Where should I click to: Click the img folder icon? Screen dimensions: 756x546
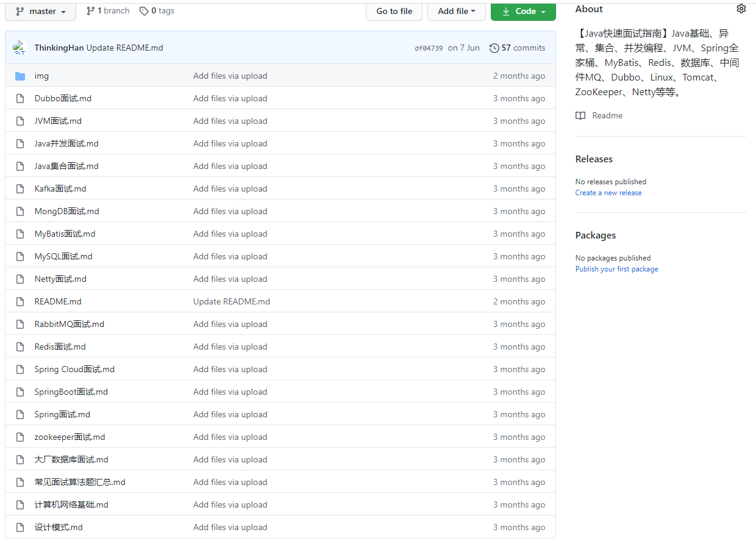pyautogui.click(x=20, y=76)
